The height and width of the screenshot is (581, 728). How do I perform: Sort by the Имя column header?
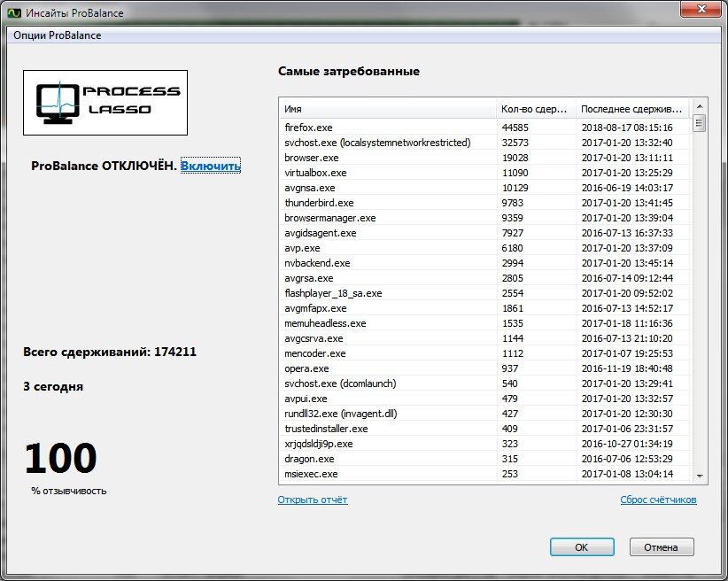pos(388,109)
